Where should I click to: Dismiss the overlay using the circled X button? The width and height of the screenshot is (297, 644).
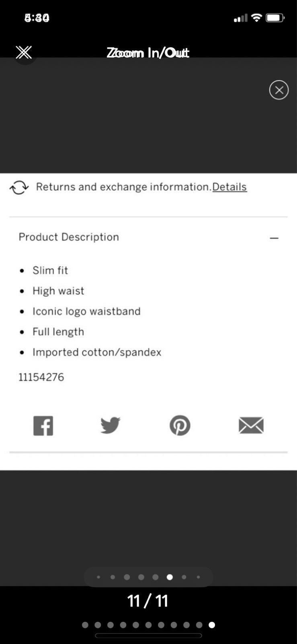(279, 90)
